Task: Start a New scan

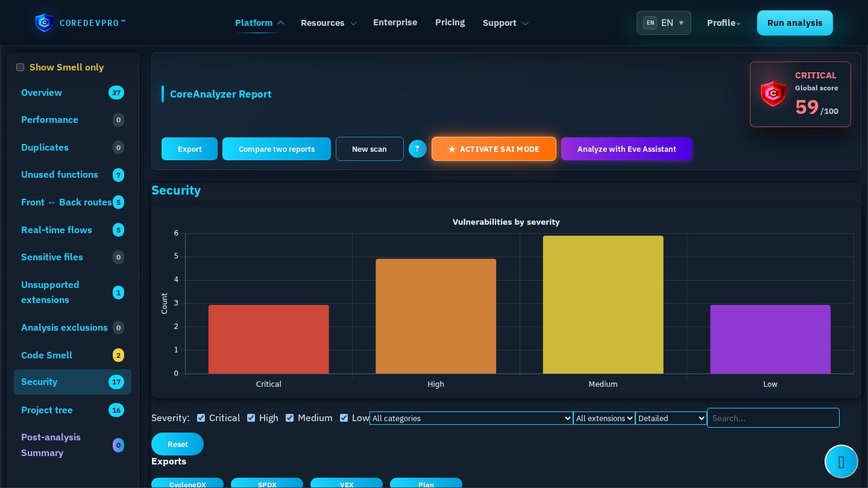Action: coord(370,149)
